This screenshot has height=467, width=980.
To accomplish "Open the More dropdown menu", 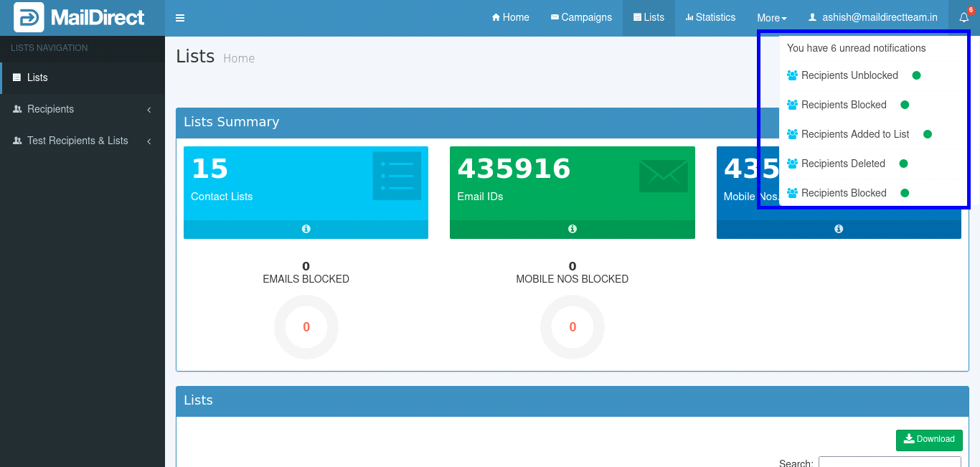I will [x=771, y=18].
